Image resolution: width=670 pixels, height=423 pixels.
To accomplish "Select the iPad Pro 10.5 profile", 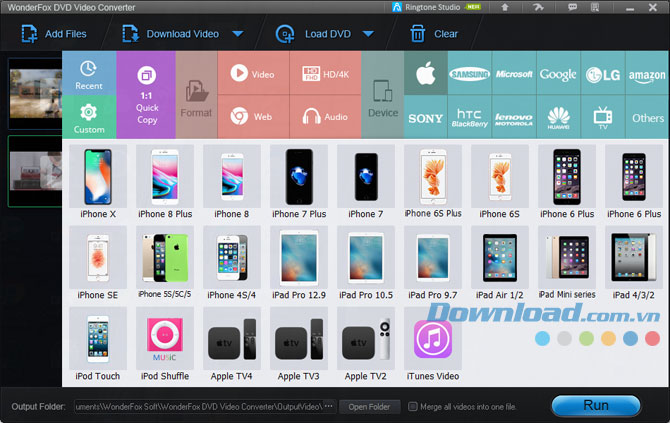I will coord(366,263).
